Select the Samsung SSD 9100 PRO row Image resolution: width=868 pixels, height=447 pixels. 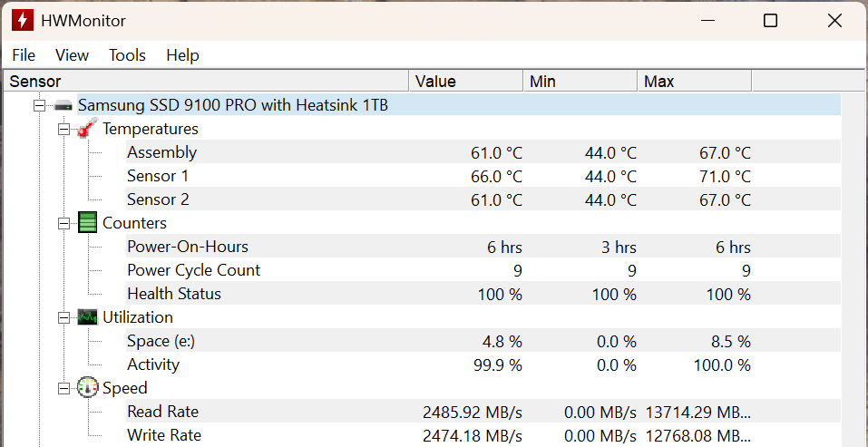tap(459, 104)
